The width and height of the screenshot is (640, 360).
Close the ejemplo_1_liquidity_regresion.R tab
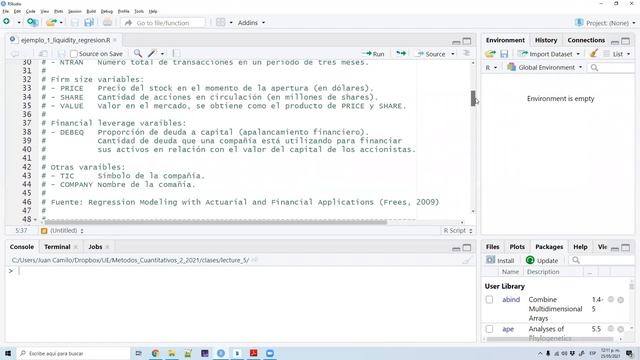coord(115,40)
